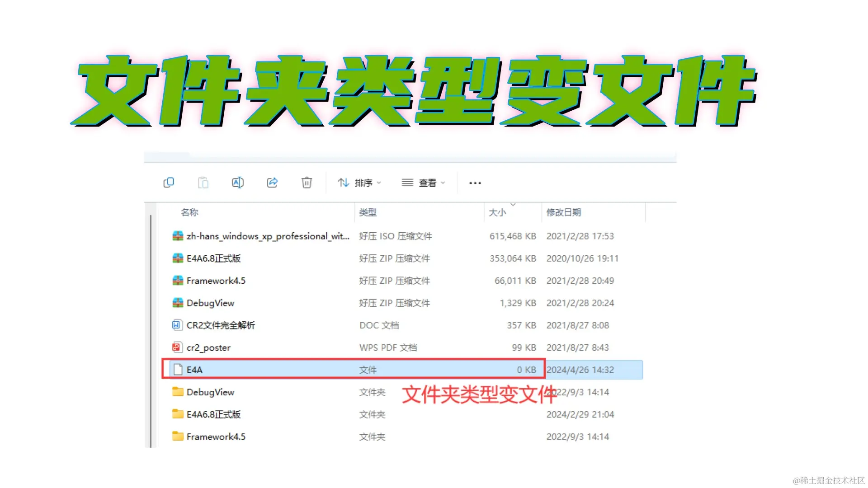Click the Delete trash icon
This screenshot has height=488, width=868.
(307, 183)
